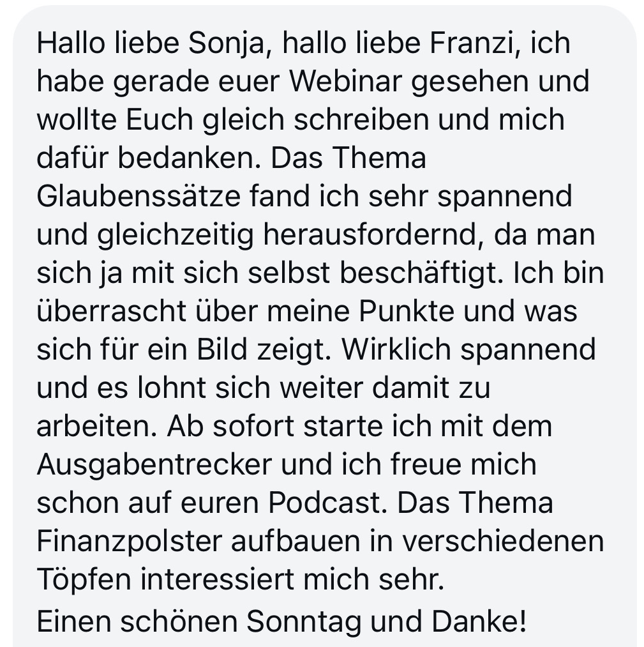Click the word "Ausgabentrecker" in the message
This screenshot has height=647, width=644.
(x=154, y=465)
